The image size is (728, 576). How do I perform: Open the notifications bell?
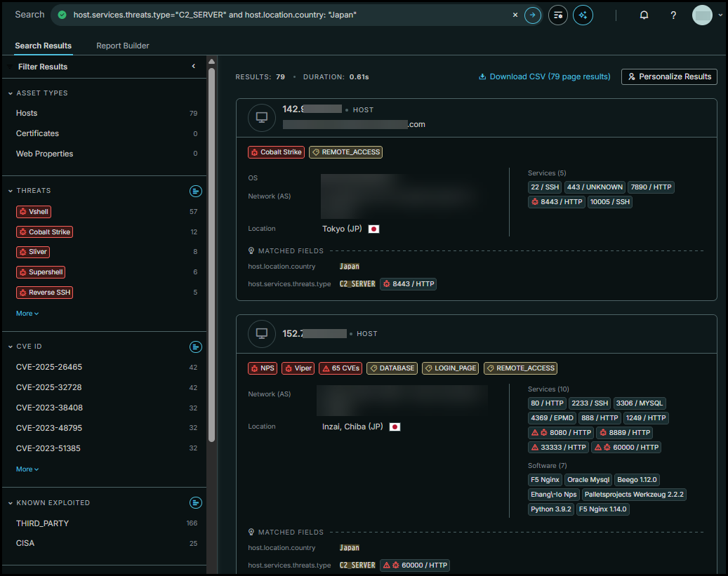click(644, 15)
